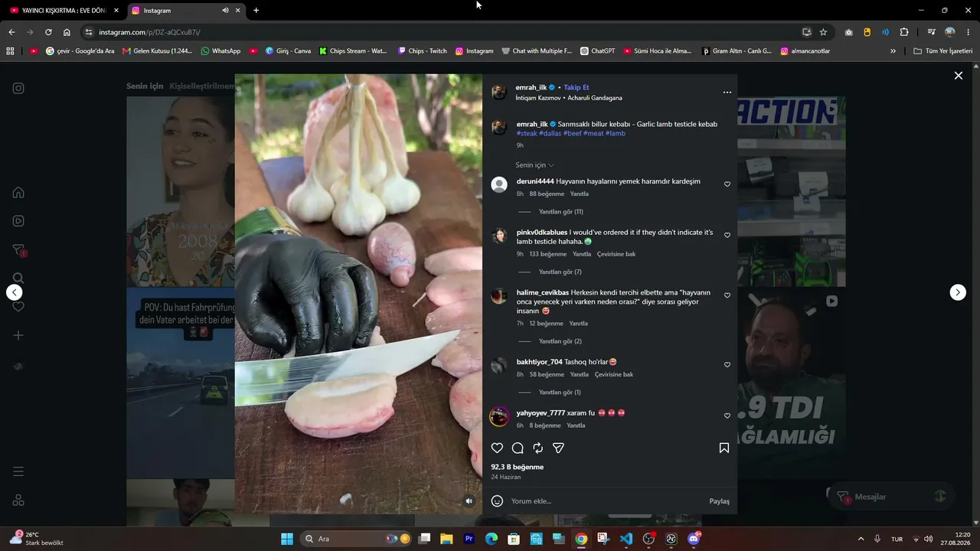Show hidden bookmarks with the overflow chevron

(x=893, y=51)
